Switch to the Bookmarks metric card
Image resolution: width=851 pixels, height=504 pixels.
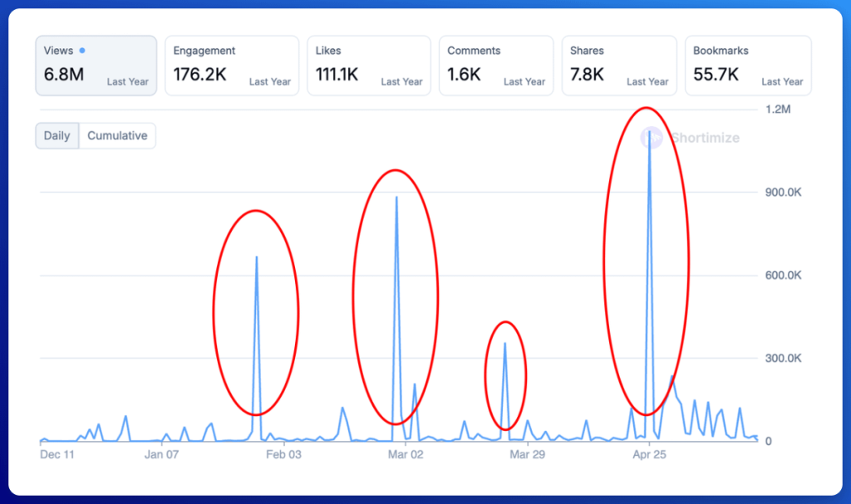click(x=747, y=65)
